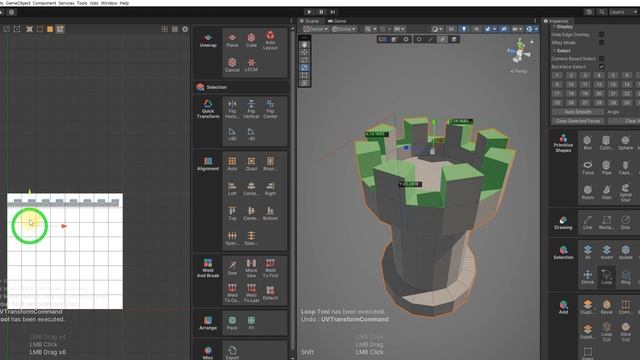Click the Move Sew tool
640x360 pixels.
pyautogui.click(x=251, y=268)
